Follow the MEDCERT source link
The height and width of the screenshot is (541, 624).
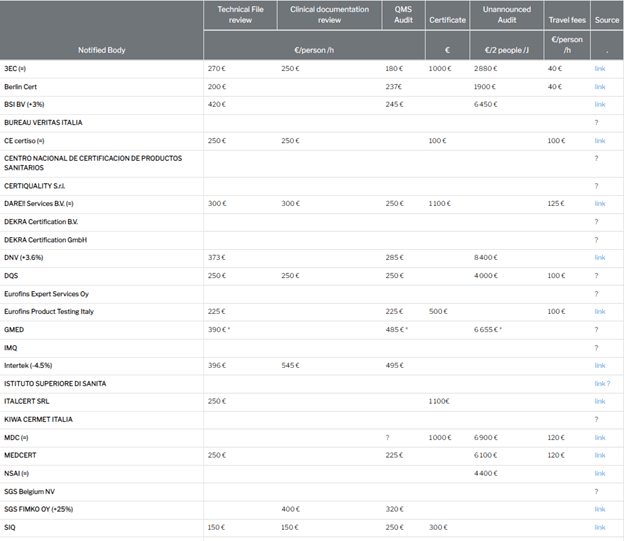click(599, 455)
